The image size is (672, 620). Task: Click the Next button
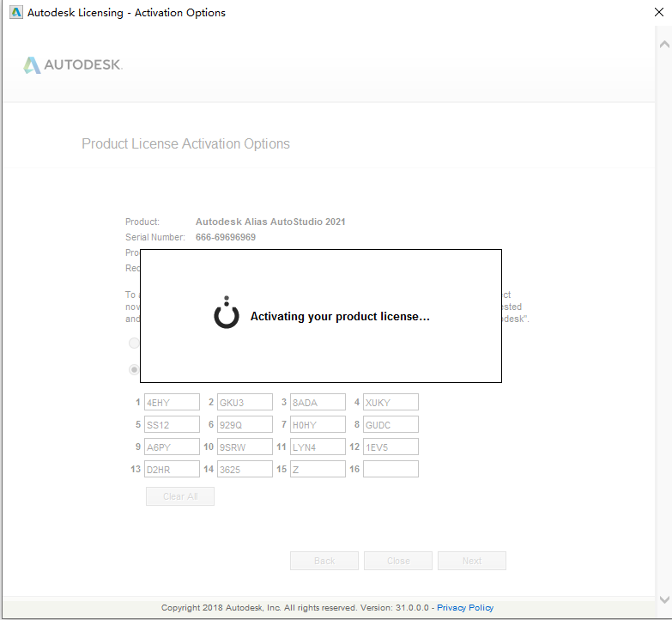click(472, 561)
